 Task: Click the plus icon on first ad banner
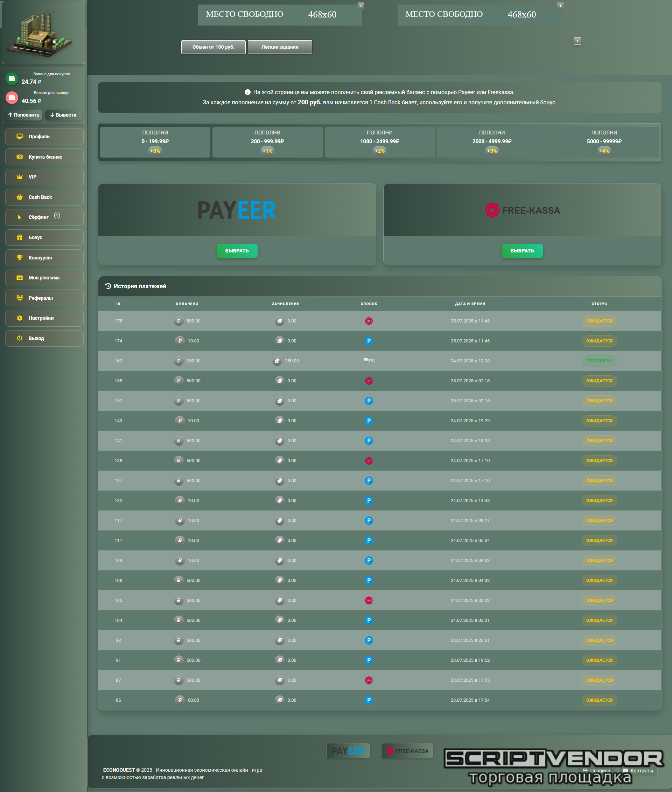point(360,6)
